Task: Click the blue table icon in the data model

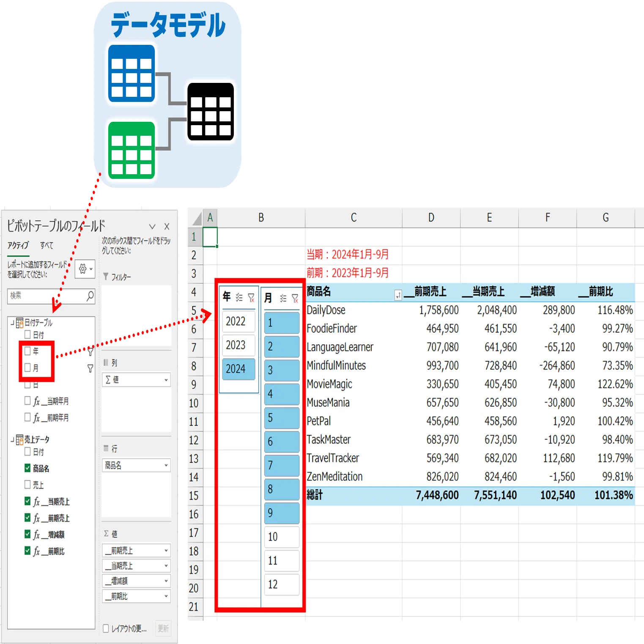Action: coord(132,74)
